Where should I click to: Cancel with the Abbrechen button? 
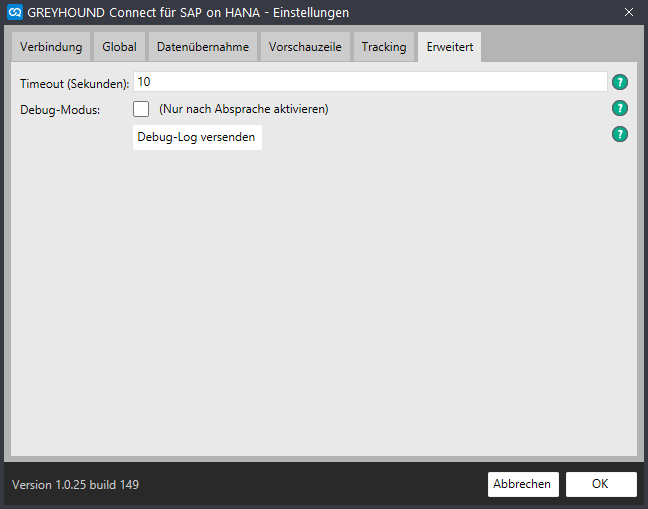coord(523,484)
